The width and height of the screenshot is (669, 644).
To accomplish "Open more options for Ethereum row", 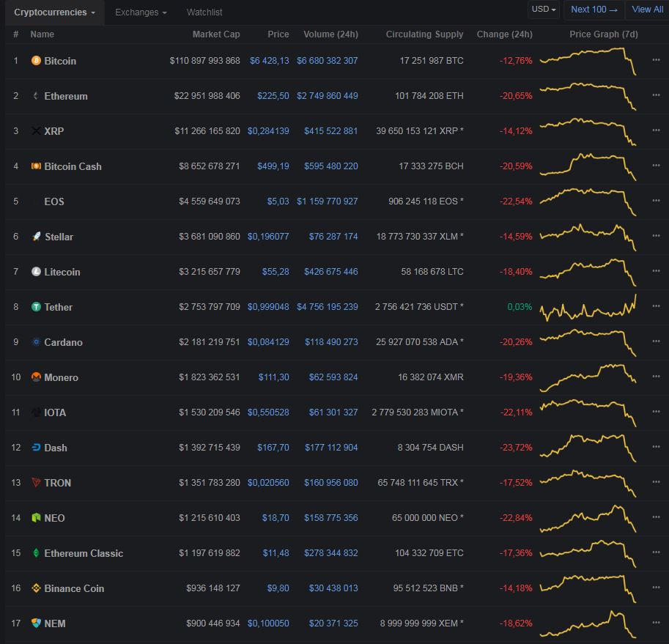I will click(x=657, y=95).
